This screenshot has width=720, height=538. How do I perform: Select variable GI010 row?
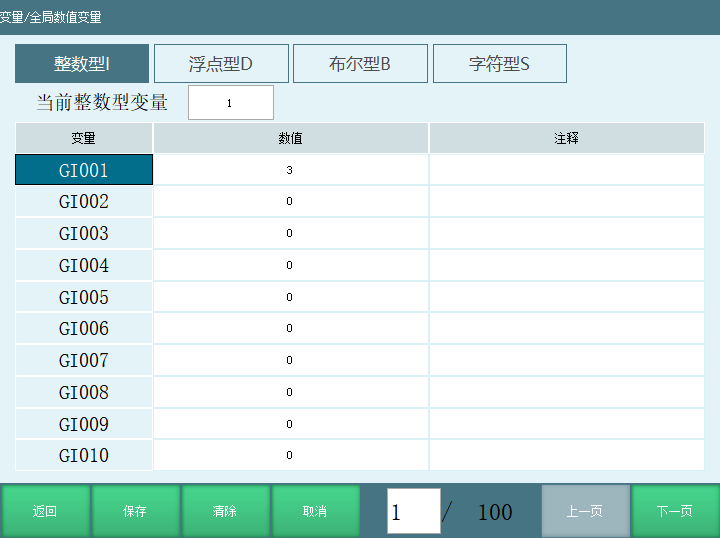click(83, 456)
